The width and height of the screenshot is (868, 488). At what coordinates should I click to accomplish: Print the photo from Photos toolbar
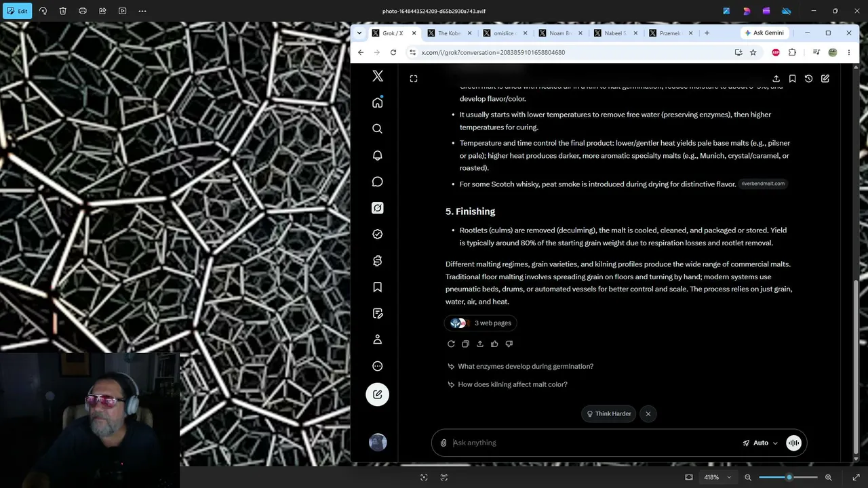[83, 11]
